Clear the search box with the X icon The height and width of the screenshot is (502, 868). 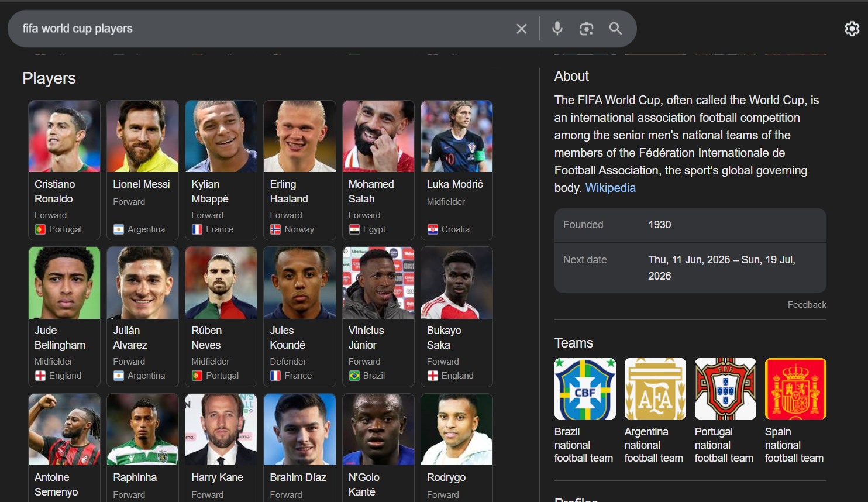(x=522, y=29)
